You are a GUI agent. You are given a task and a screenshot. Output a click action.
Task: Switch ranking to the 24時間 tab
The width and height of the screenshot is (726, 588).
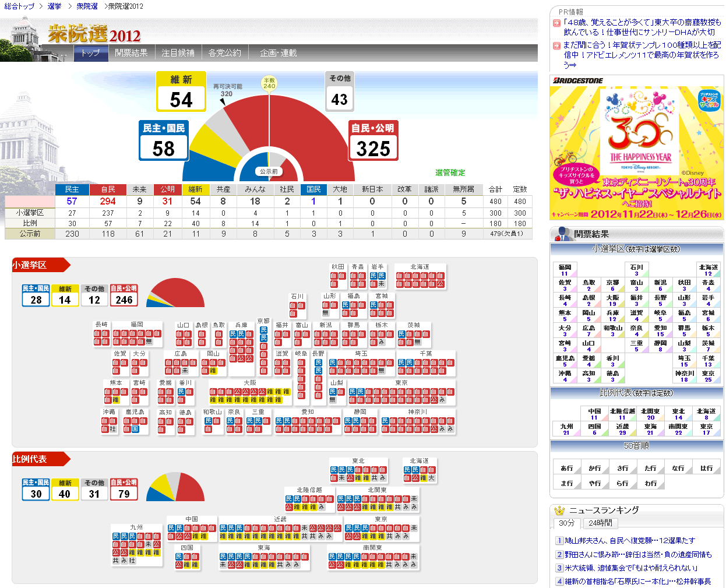pos(600,523)
